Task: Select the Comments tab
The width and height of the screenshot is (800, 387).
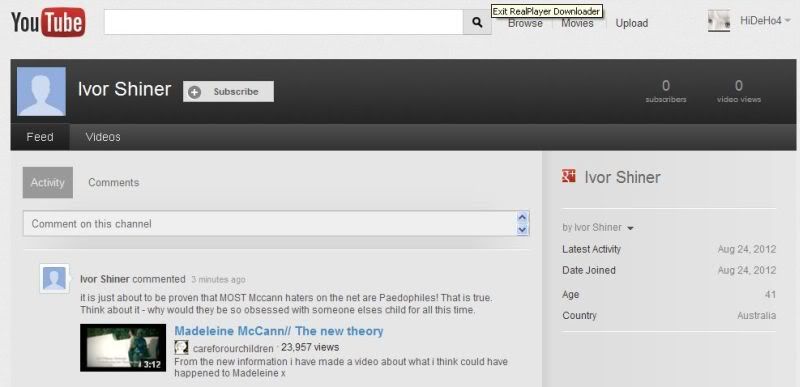Action: pos(113,183)
